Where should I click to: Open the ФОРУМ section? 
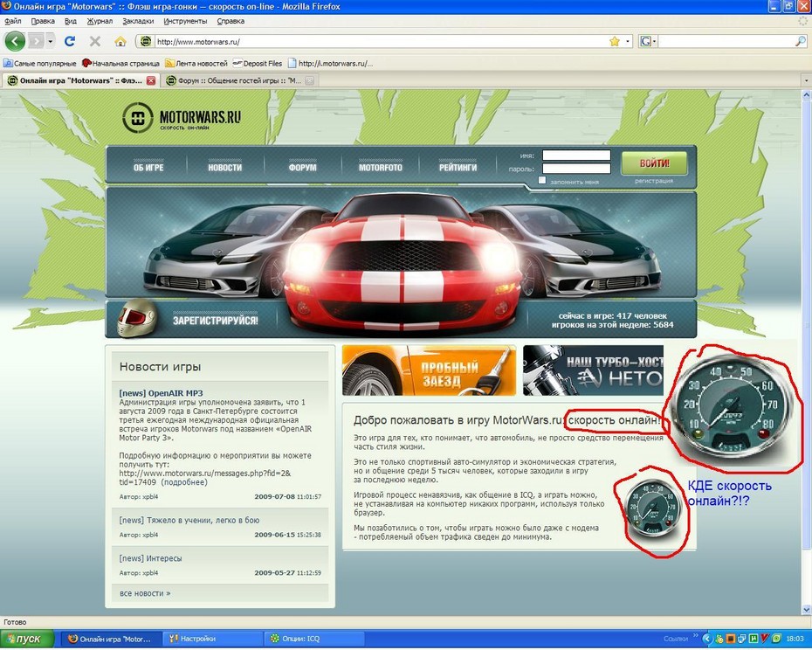pos(302,168)
